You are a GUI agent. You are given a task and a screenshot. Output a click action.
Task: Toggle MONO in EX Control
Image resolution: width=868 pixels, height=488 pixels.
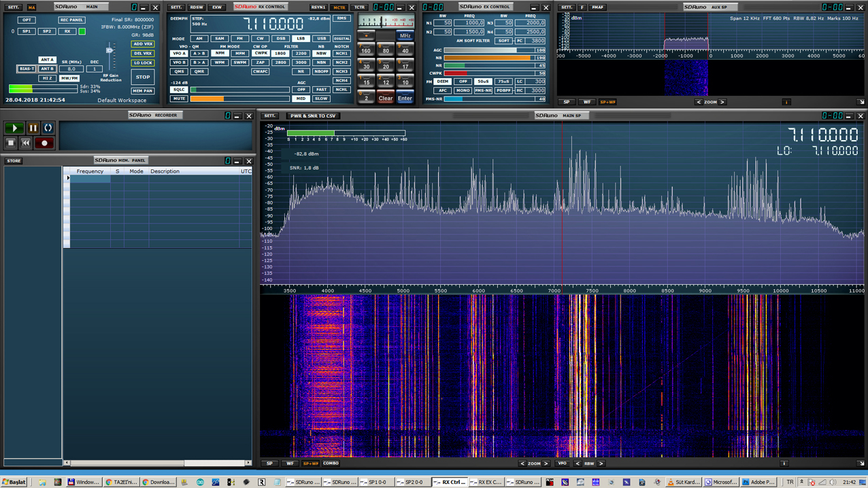pos(463,90)
